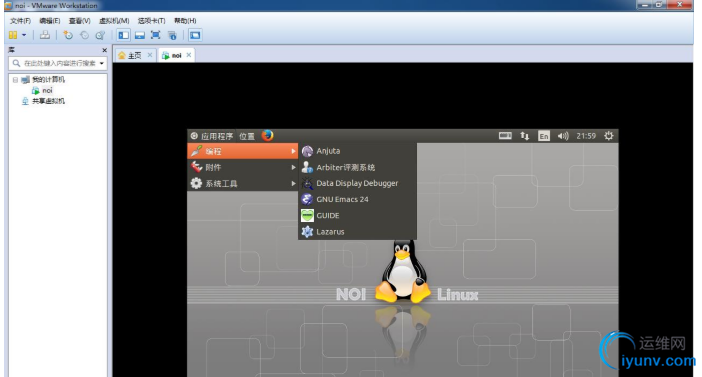Enter full screen mode

pos(155,35)
